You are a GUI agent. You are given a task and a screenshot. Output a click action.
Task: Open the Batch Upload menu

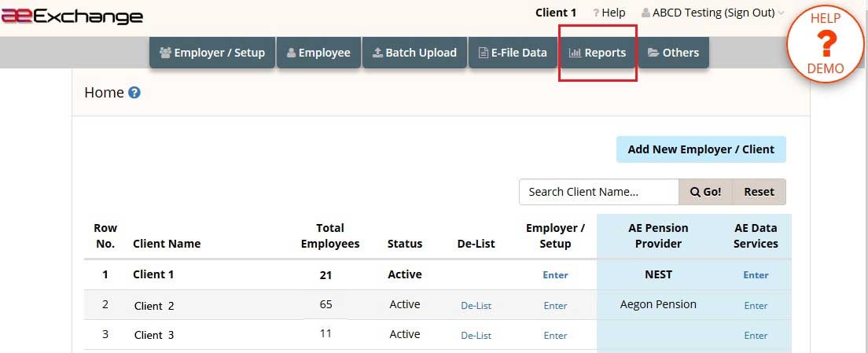414,53
